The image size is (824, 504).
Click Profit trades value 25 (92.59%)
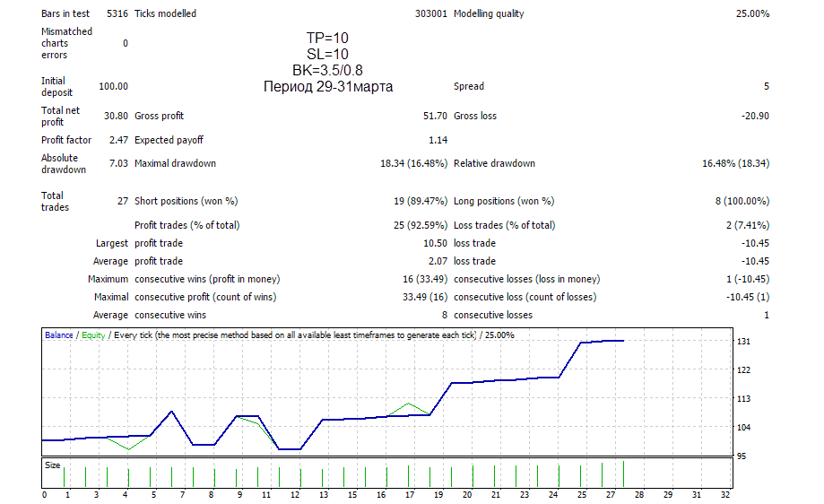(x=421, y=225)
